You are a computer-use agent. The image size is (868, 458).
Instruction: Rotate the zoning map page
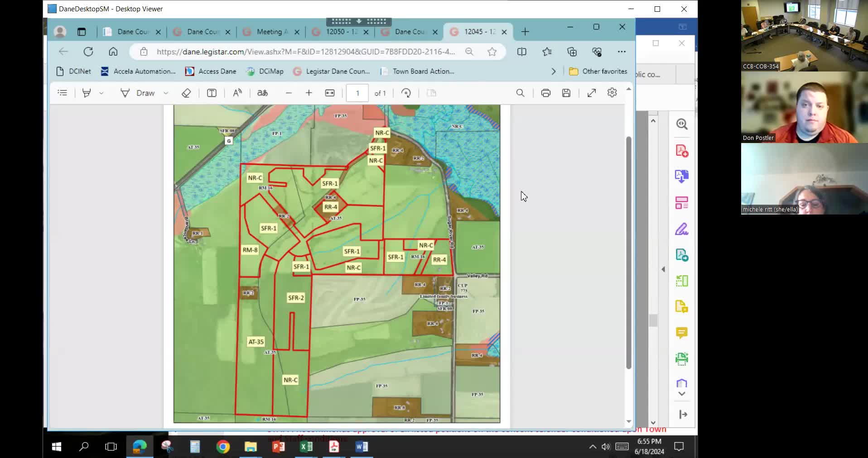pyautogui.click(x=406, y=93)
